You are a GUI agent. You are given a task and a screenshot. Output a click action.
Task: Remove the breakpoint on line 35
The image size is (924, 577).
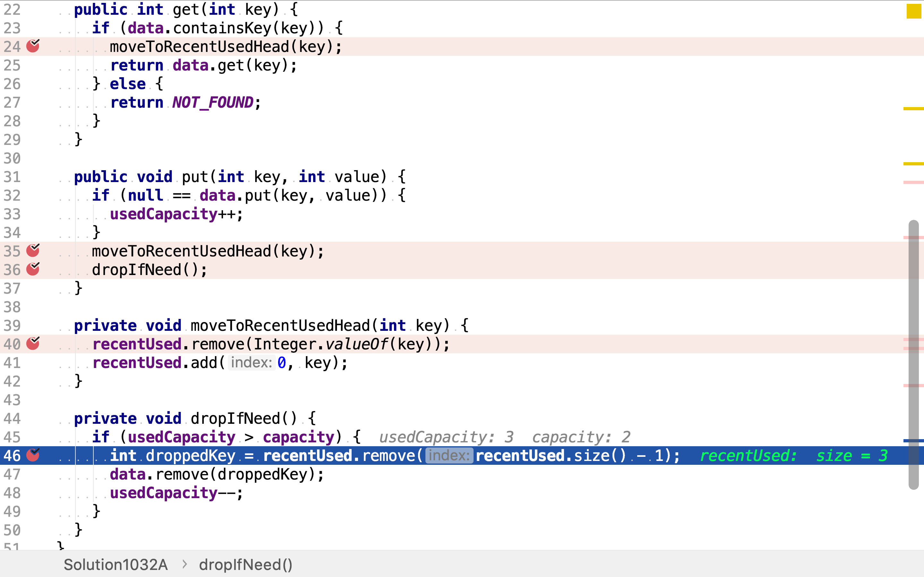click(x=33, y=251)
